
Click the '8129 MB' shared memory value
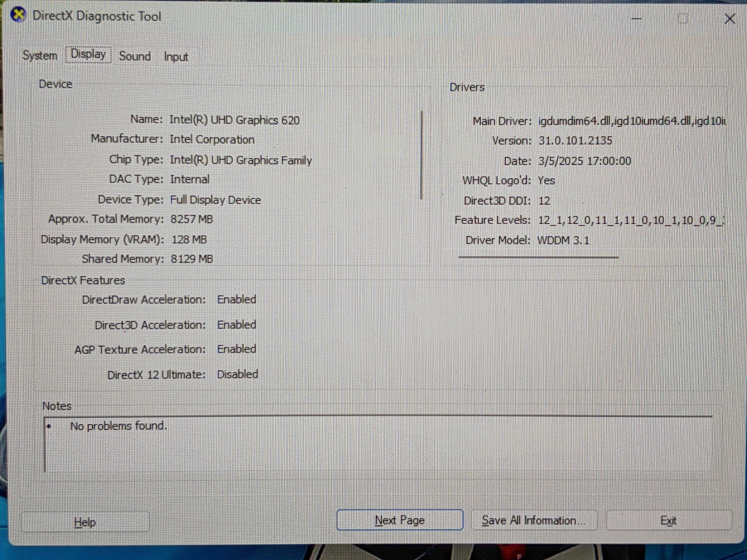[191, 259]
